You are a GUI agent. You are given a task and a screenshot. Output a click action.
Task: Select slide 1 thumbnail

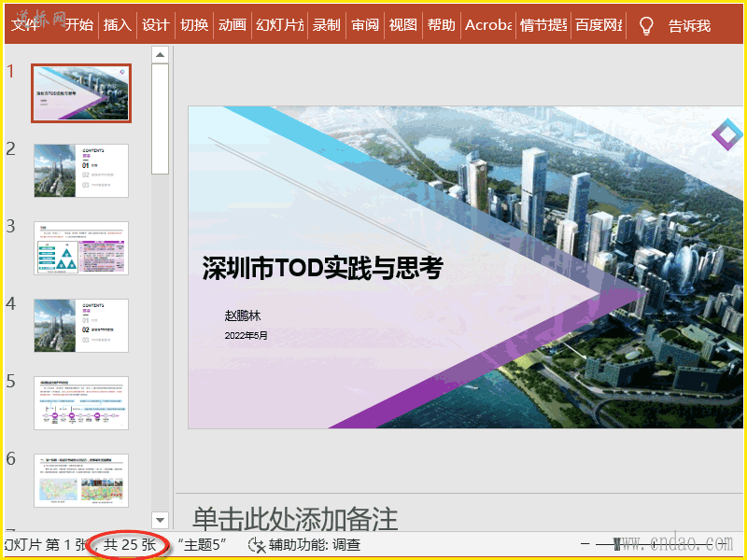click(x=81, y=93)
